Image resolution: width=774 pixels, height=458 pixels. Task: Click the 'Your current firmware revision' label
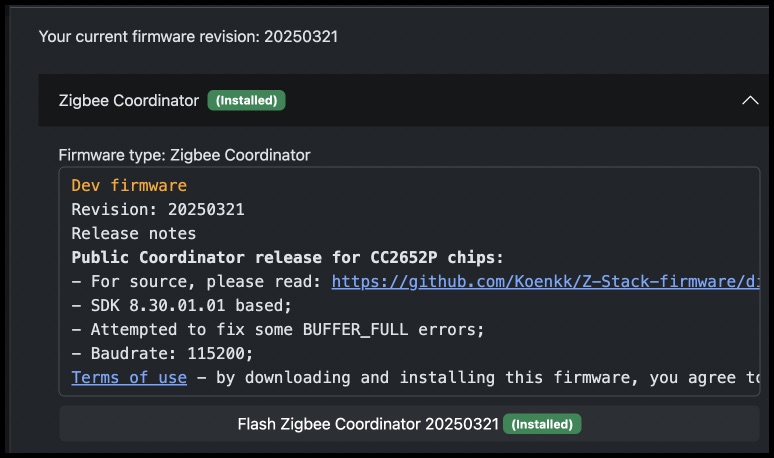[149, 37]
